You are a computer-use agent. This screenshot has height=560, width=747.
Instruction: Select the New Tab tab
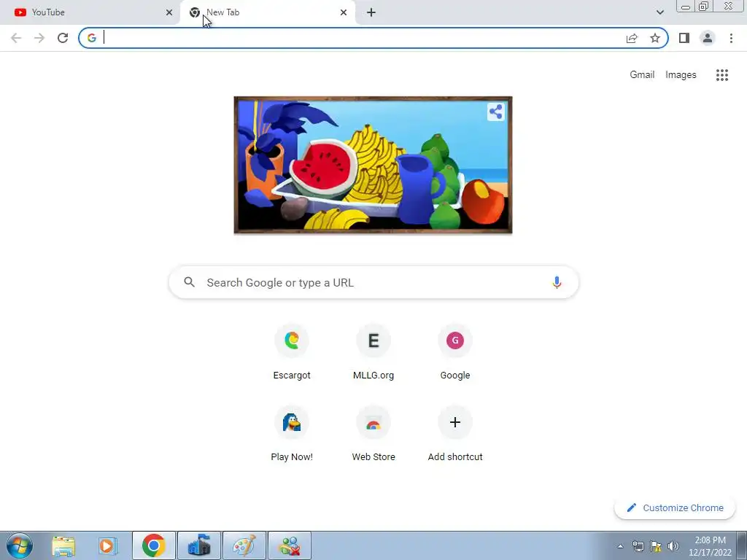(x=268, y=12)
